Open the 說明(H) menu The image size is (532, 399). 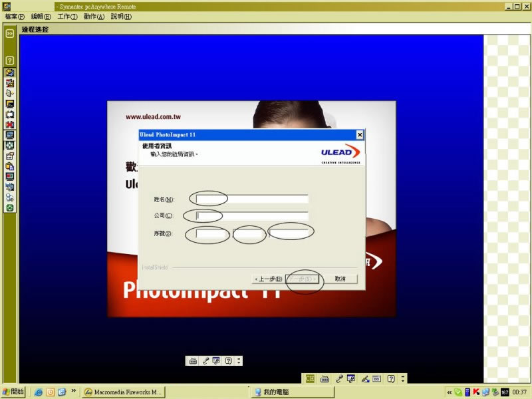[x=121, y=17]
